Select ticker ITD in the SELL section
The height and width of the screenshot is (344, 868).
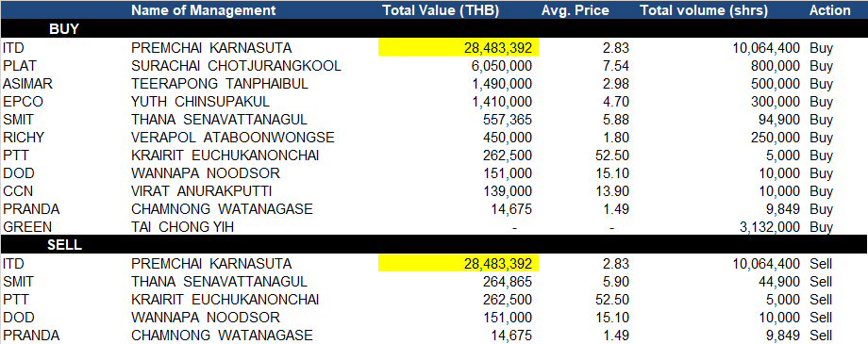(x=13, y=263)
